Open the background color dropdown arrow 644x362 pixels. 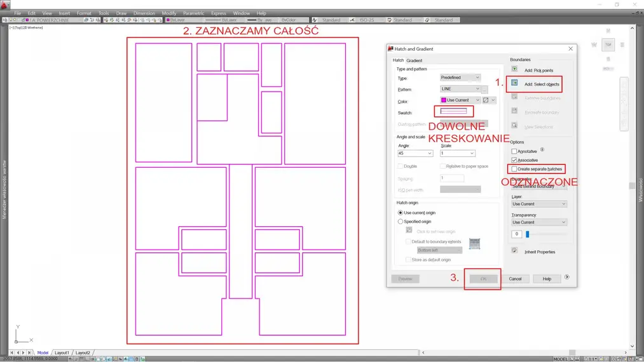pyautogui.click(x=493, y=100)
